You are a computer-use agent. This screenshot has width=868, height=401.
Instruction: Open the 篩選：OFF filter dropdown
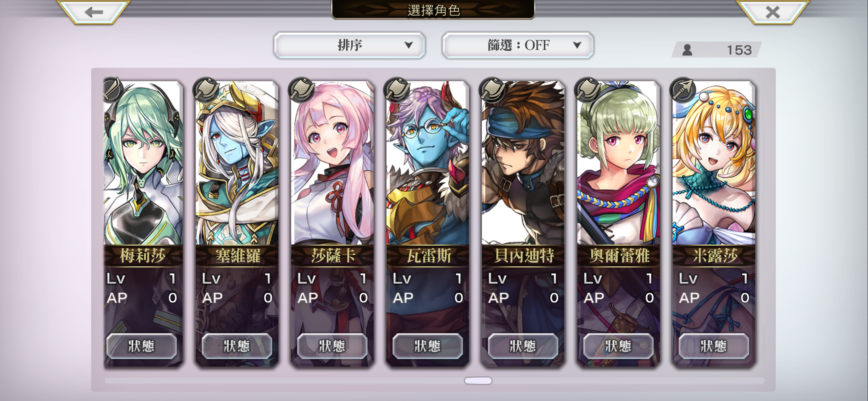518,45
